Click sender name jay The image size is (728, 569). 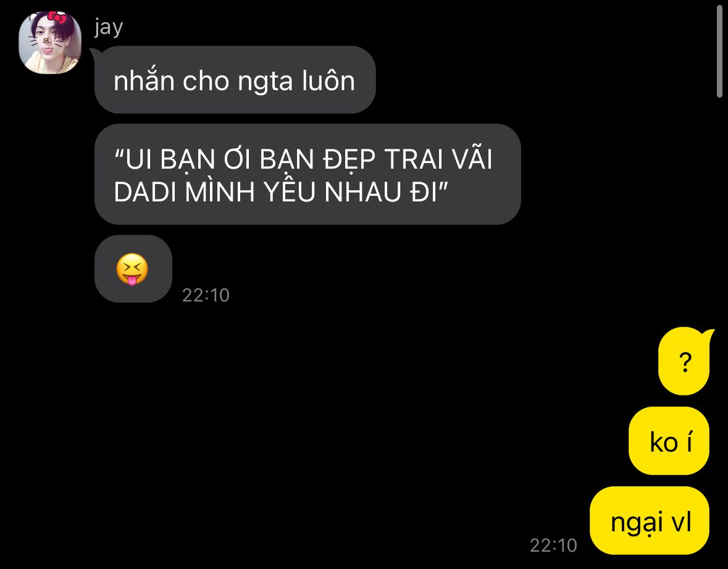click(x=109, y=27)
